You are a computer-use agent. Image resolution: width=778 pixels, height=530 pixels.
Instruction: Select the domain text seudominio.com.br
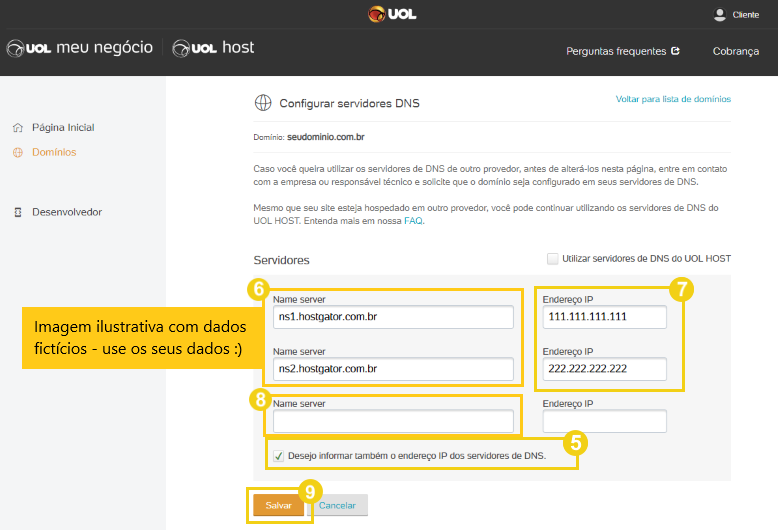325,137
